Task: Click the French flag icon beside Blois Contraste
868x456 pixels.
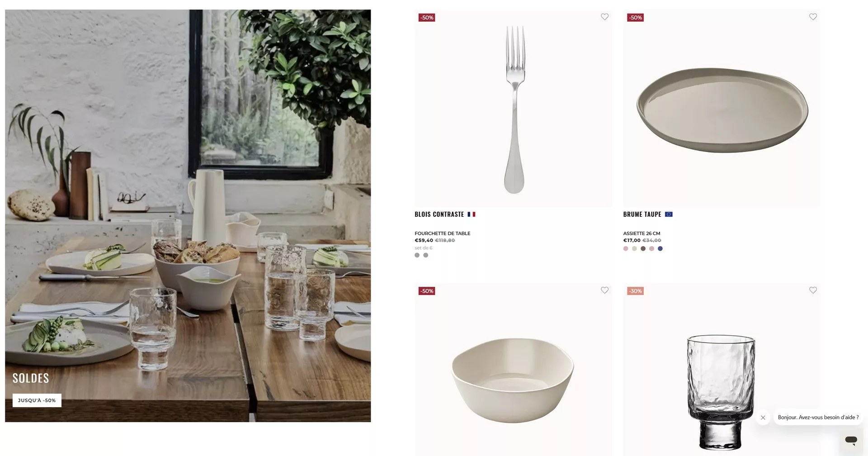Action: (472, 214)
